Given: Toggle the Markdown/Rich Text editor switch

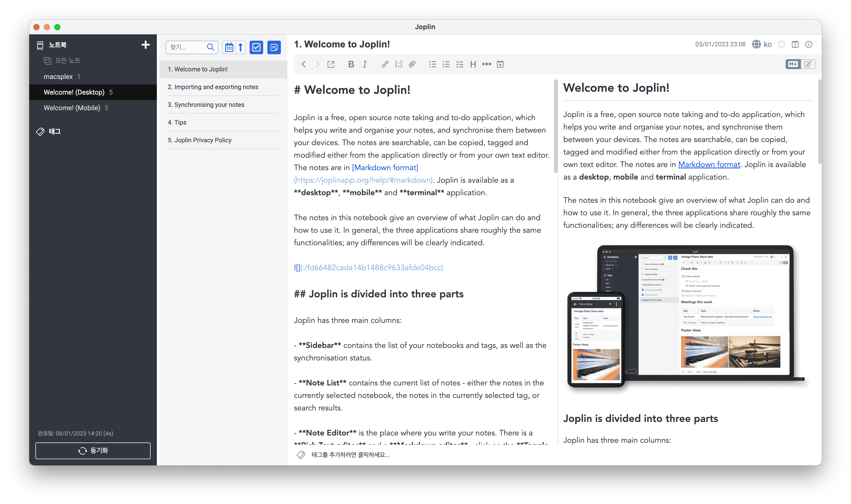Looking at the screenshot, I should tap(800, 64).
